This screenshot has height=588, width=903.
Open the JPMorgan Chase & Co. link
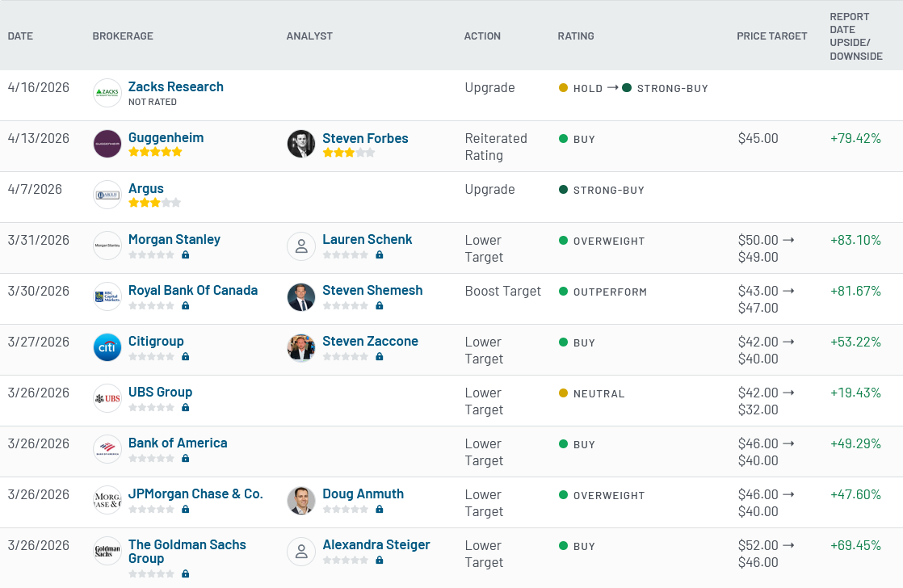[x=195, y=493]
